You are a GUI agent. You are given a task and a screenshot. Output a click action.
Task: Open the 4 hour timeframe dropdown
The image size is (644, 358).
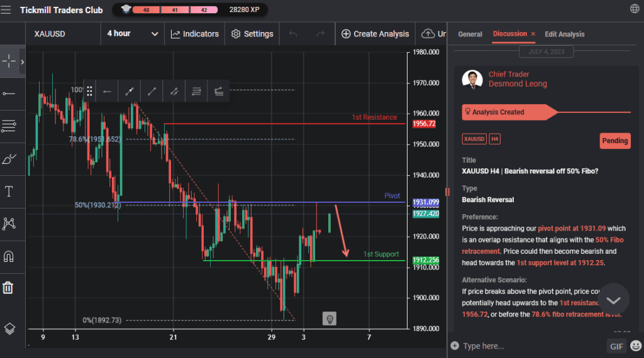(x=133, y=34)
